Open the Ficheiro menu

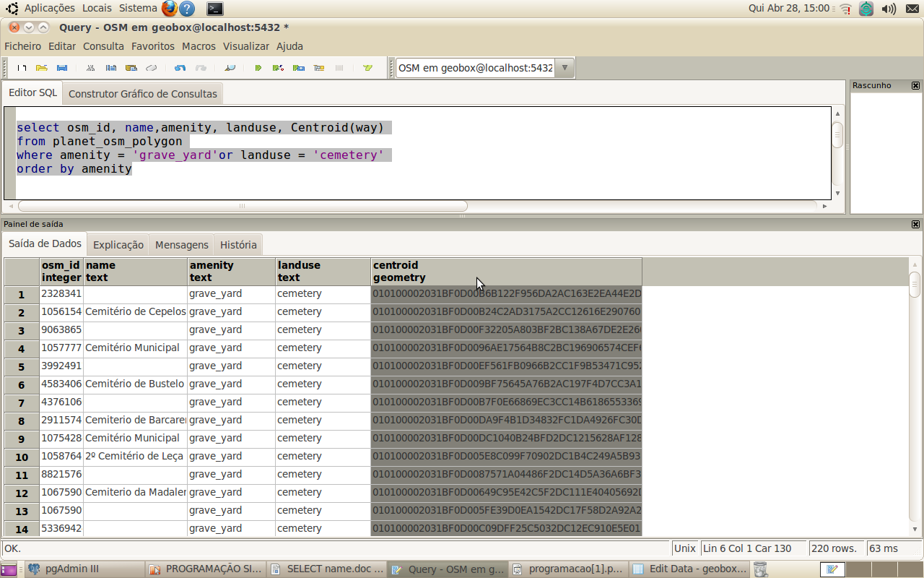[x=23, y=46]
